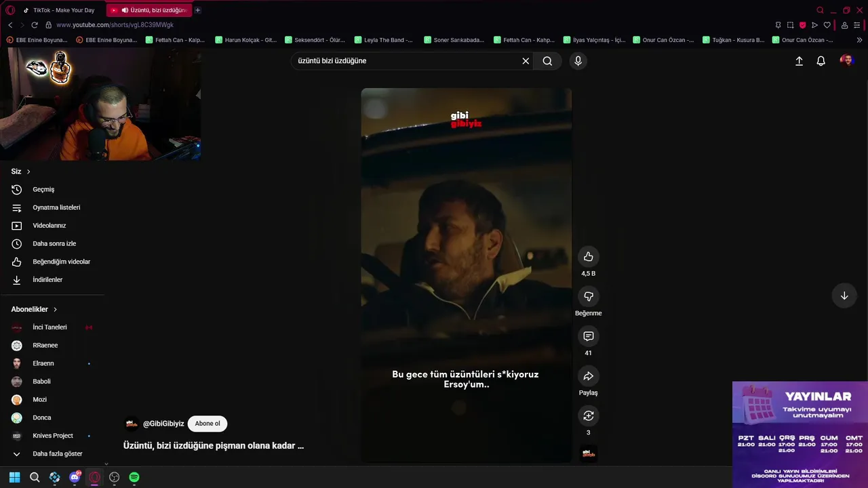Screen dimensions: 868x488
Task: Open the sound thumbnail below the remix button
Action: (x=589, y=453)
